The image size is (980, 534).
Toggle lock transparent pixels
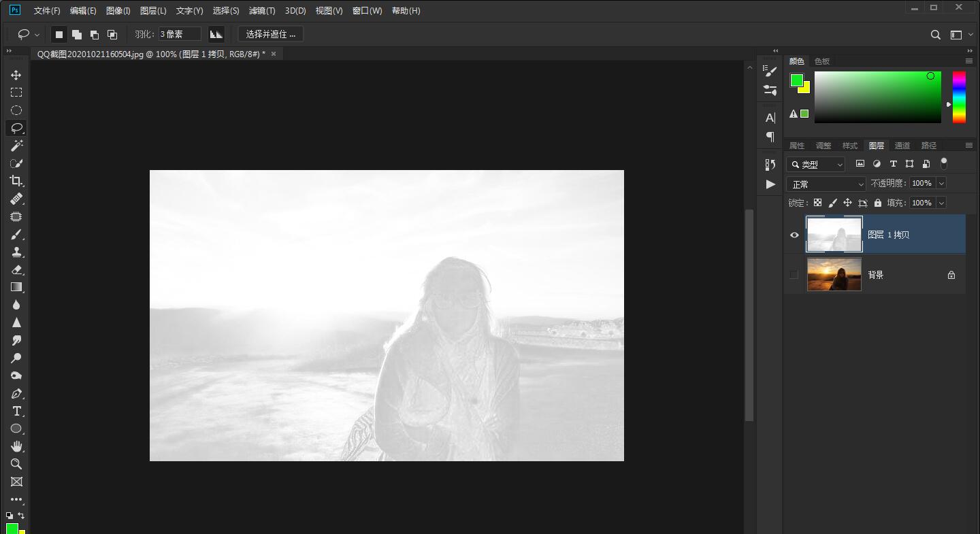point(817,203)
